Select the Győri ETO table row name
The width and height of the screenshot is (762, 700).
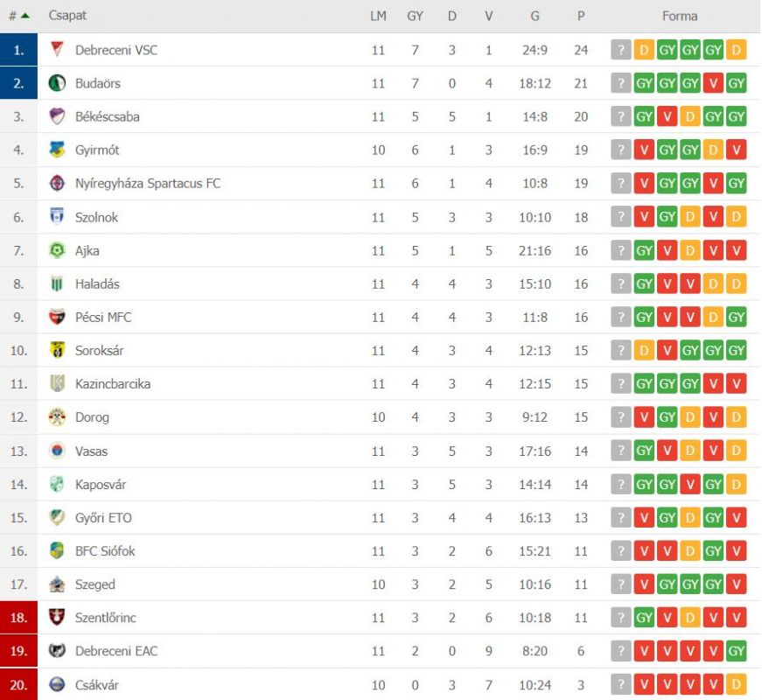tap(103, 518)
